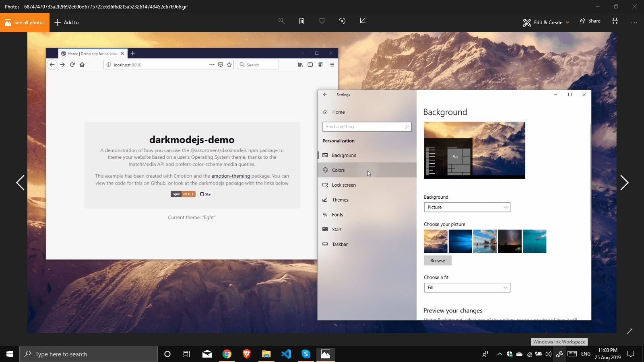Go to the previous photo arrow

20,183
